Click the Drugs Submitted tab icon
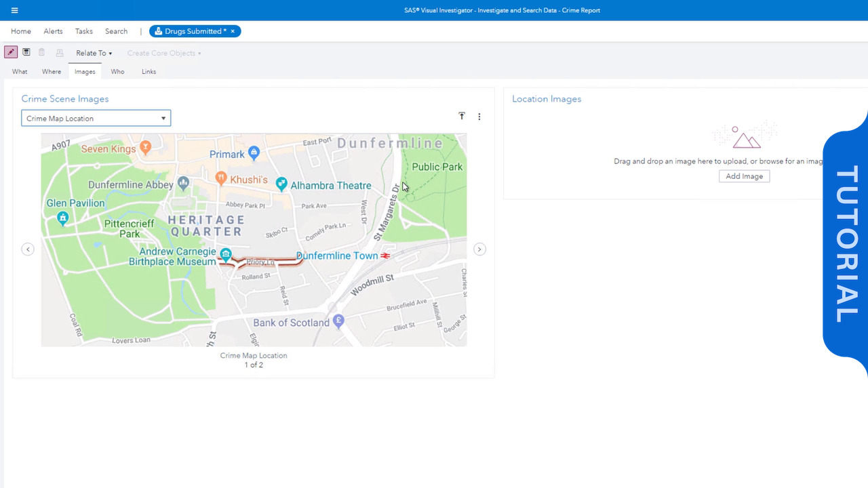 [158, 31]
